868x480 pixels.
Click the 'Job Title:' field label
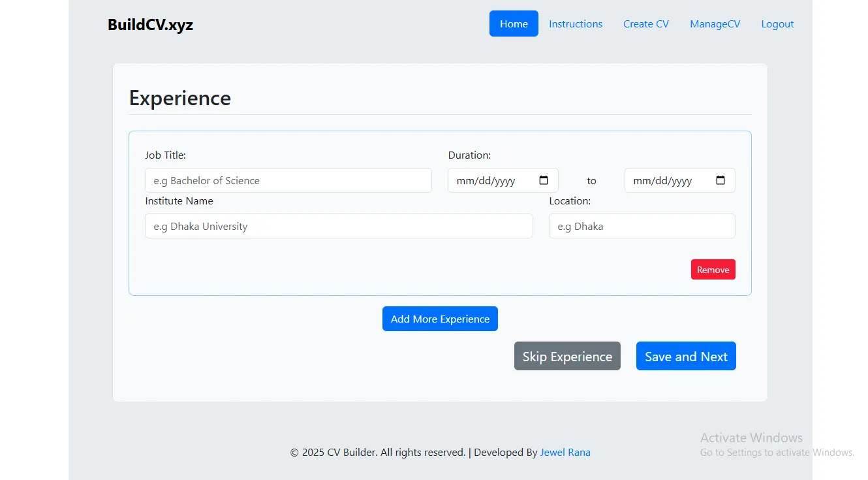pos(165,155)
